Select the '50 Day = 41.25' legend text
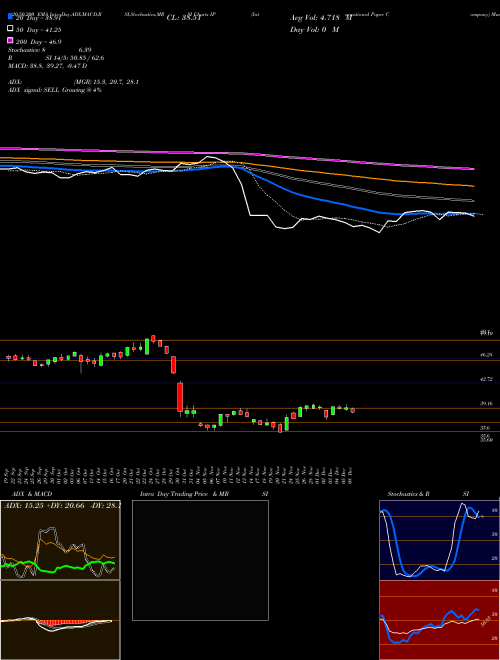 pos(39,30)
